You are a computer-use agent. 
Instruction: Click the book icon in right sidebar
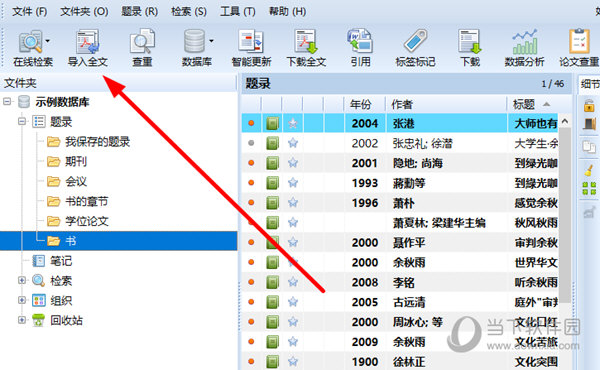pos(589,125)
